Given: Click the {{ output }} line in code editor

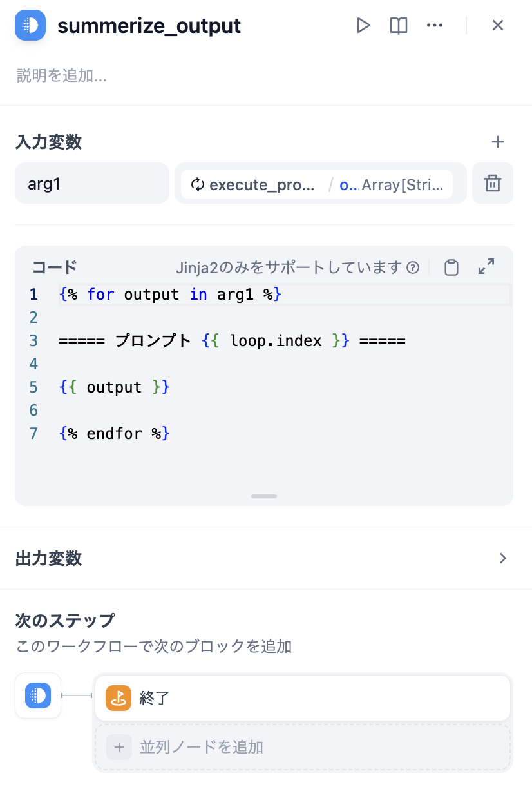Looking at the screenshot, I should tap(114, 387).
